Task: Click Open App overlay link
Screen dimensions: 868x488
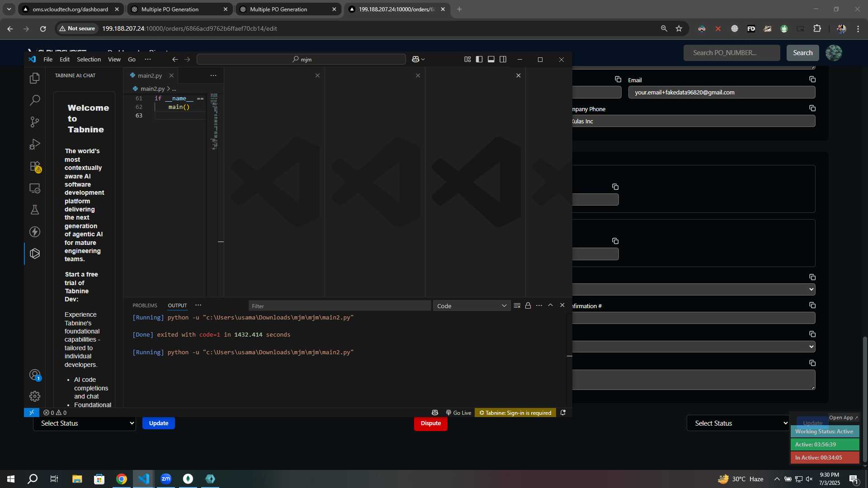Action: tap(844, 418)
